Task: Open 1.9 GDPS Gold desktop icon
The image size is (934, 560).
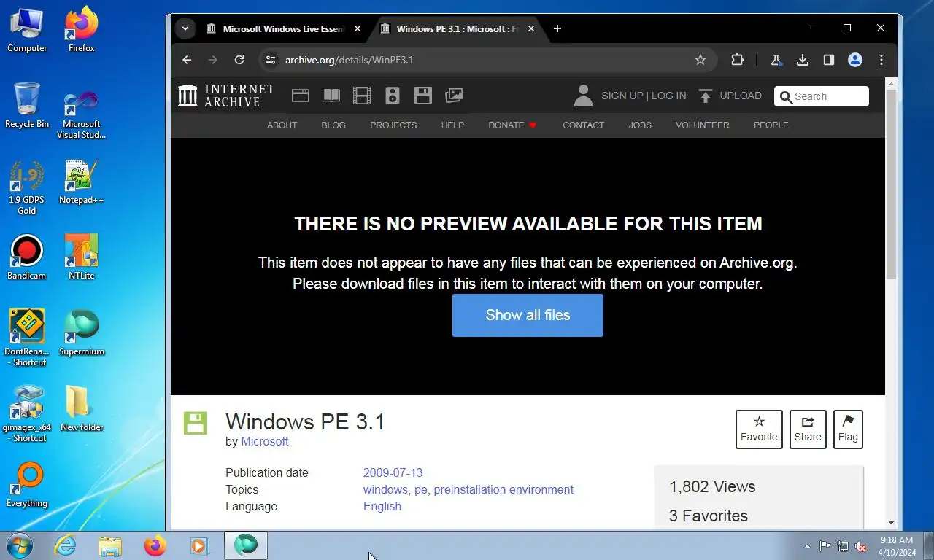Action: coord(27,187)
